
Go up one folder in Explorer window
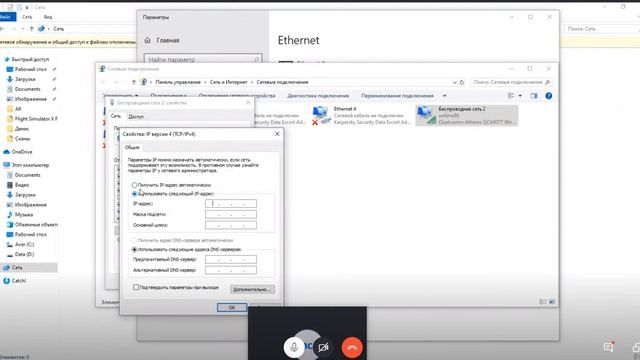31,29
